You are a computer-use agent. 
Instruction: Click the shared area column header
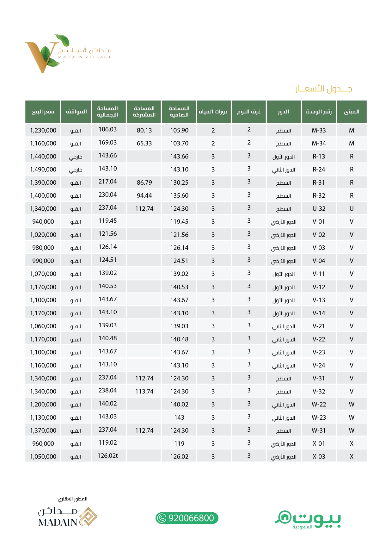[x=144, y=112]
